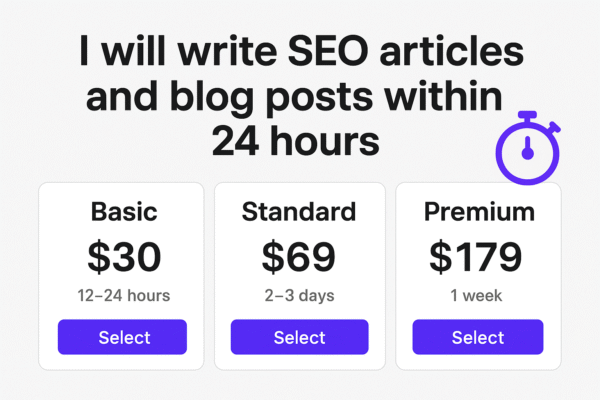600x400 pixels.
Task: Click the Basic plan title
Action: [x=123, y=213]
